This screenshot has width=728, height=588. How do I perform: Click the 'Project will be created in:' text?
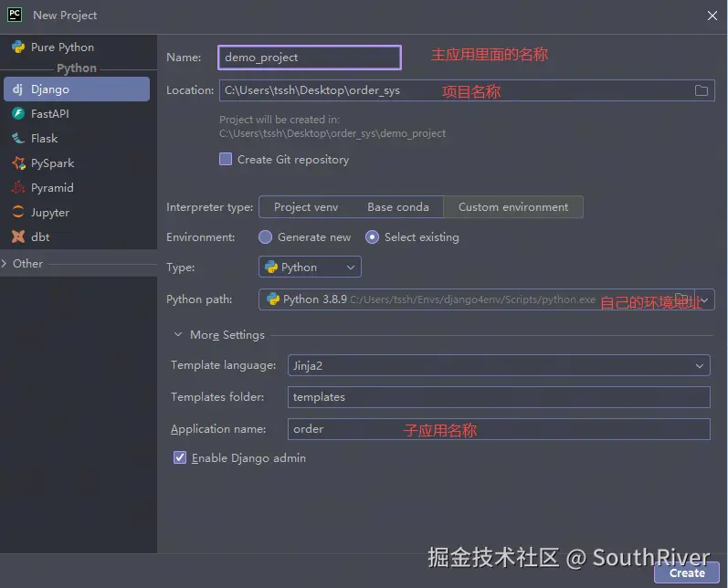(280, 120)
